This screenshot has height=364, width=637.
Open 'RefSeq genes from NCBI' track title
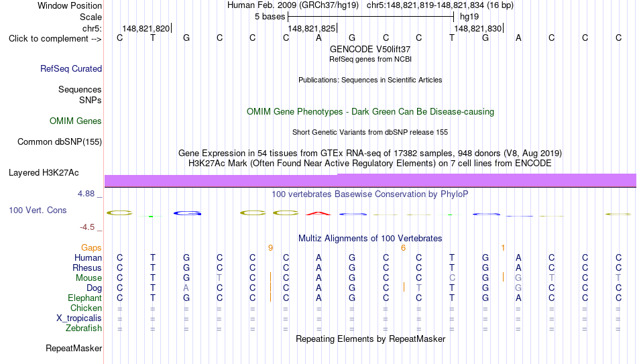370,59
